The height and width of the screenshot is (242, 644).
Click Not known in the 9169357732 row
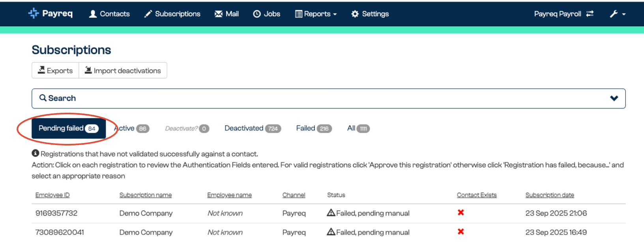pyautogui.click(x=225, y=213)
